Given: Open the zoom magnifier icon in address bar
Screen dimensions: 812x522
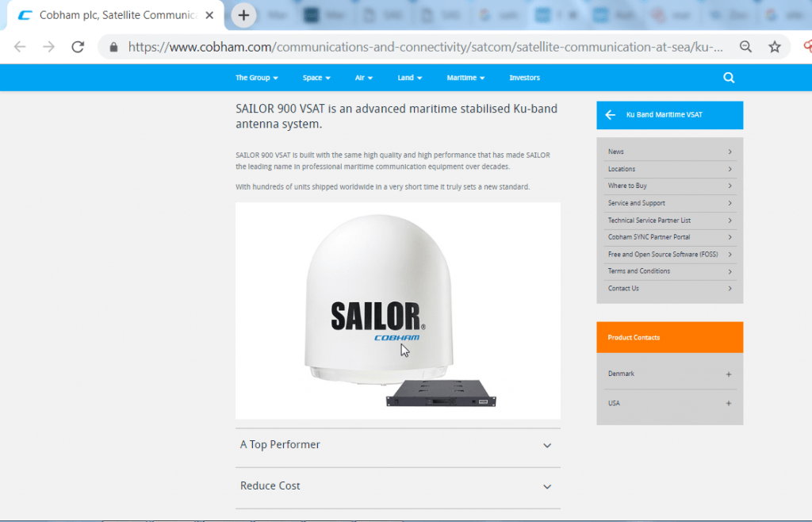Looking at the screenshot, I should point(745,47).
